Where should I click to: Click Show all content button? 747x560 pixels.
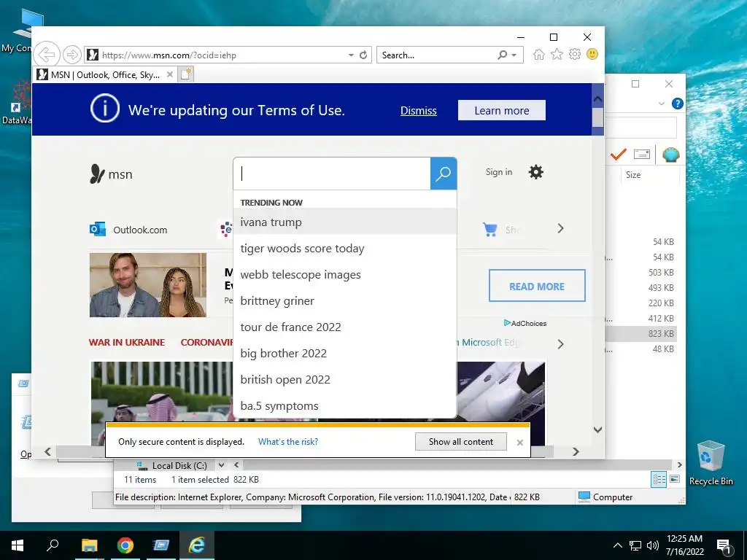pos(461,441)
